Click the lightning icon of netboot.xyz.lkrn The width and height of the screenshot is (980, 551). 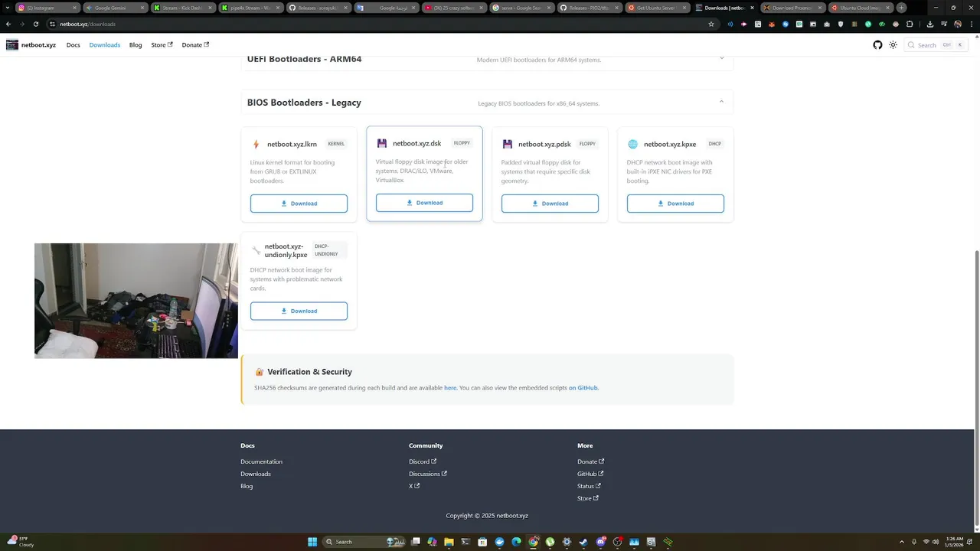tap(256, 144)
